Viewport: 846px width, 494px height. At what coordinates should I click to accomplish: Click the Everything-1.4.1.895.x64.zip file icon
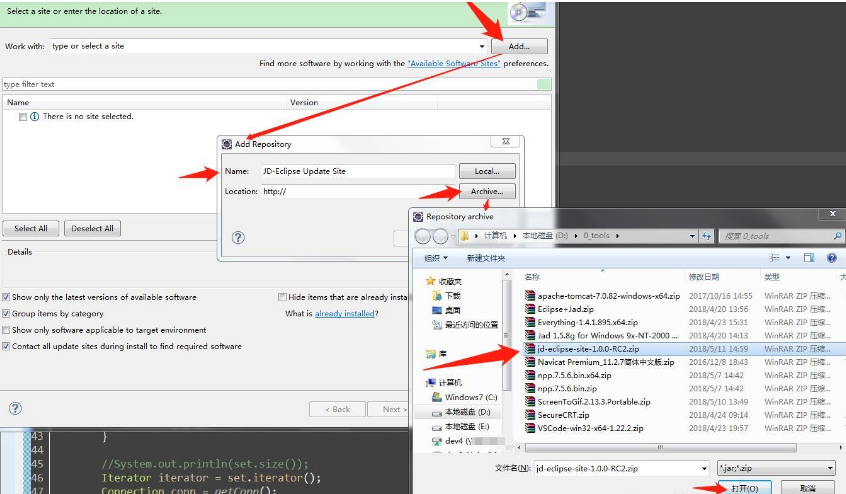tap(530, 322)
